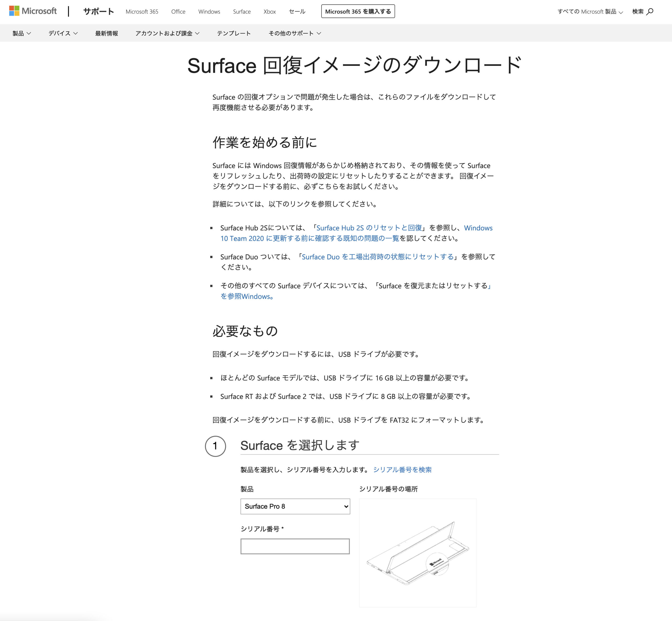
Task: Click the serial number location illustration
Action: [x=418, y=552]
